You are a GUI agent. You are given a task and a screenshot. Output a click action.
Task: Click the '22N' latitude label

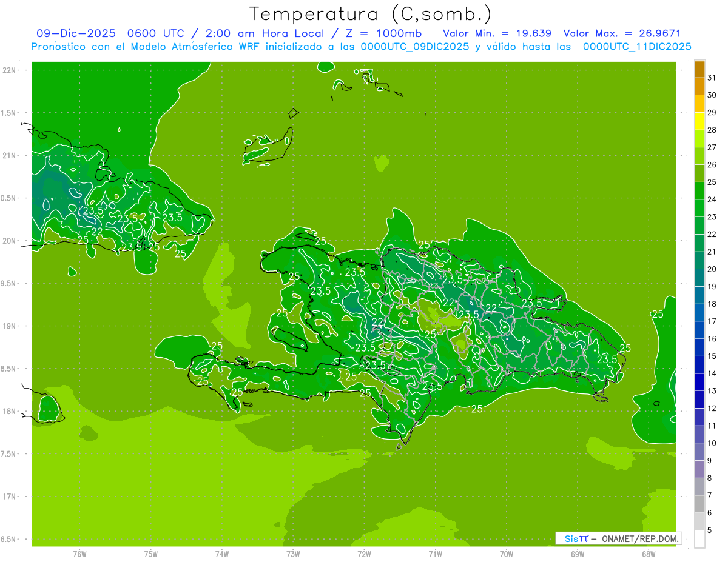click(x=9, y=70)
